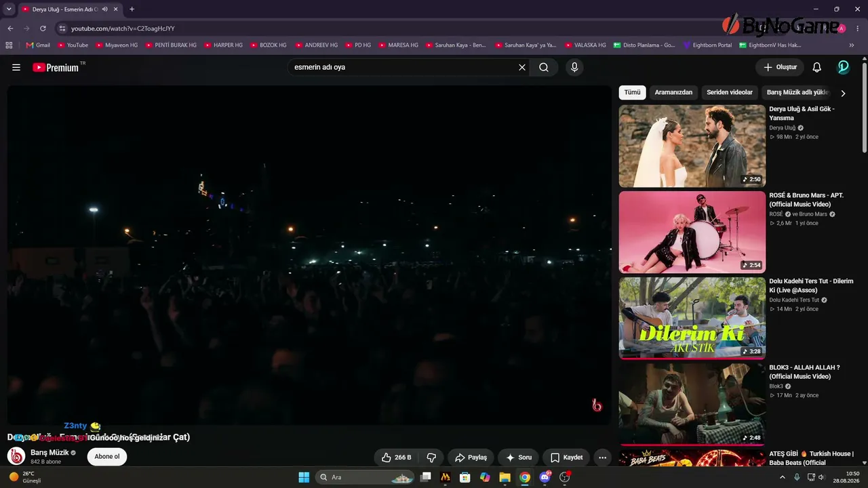Open the ANDREEV HG bookmark
This screenshot has height=488, width=868.
[x=316, y=45]
